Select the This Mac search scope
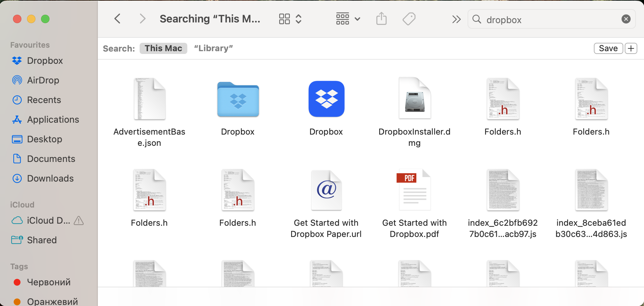Viewport: 644px width, 306px height. pos(163,48)
